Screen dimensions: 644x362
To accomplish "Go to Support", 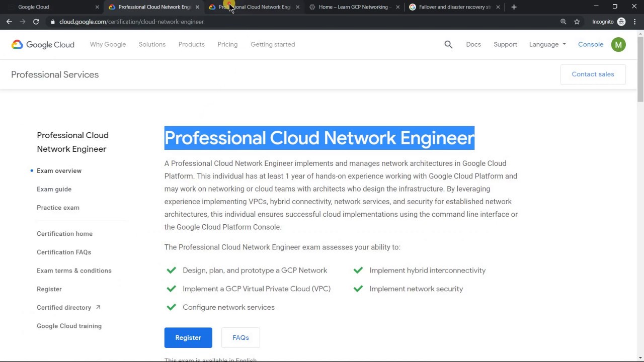I will click(x=505, y=44).
